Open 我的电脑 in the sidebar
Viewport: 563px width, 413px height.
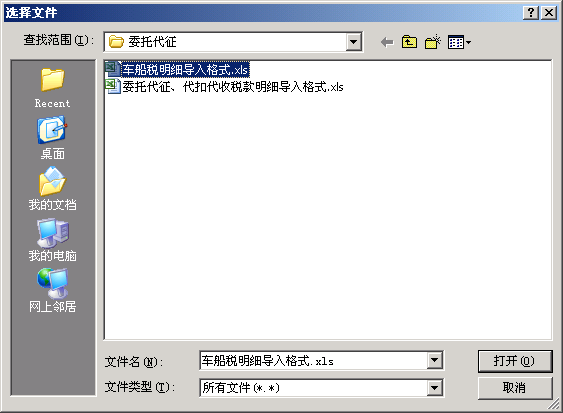pos(52,240)
